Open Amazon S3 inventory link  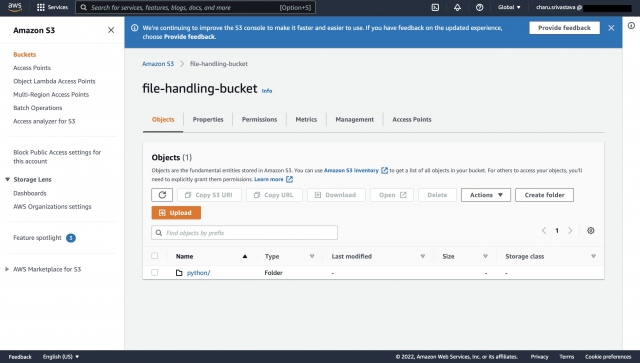(x=351, y=170)
